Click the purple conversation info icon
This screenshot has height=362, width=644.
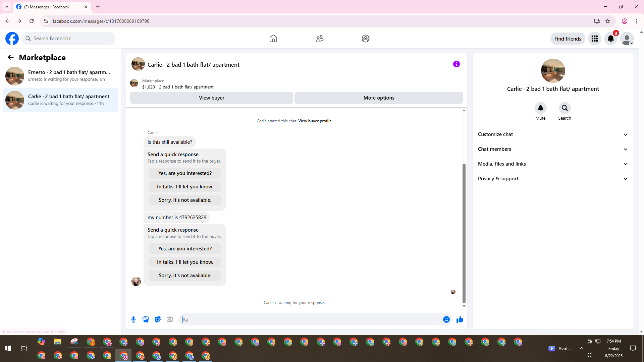coord(456,64)
